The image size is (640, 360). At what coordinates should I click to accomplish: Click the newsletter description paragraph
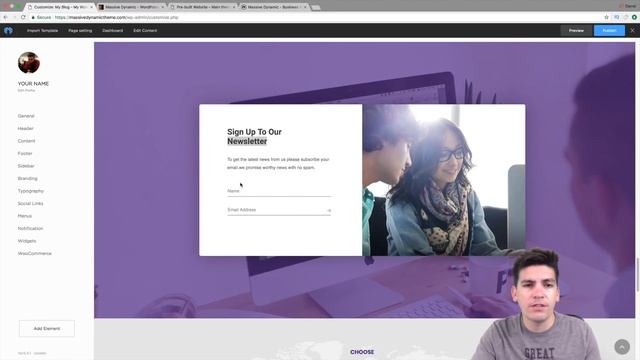tap(278, 163)
